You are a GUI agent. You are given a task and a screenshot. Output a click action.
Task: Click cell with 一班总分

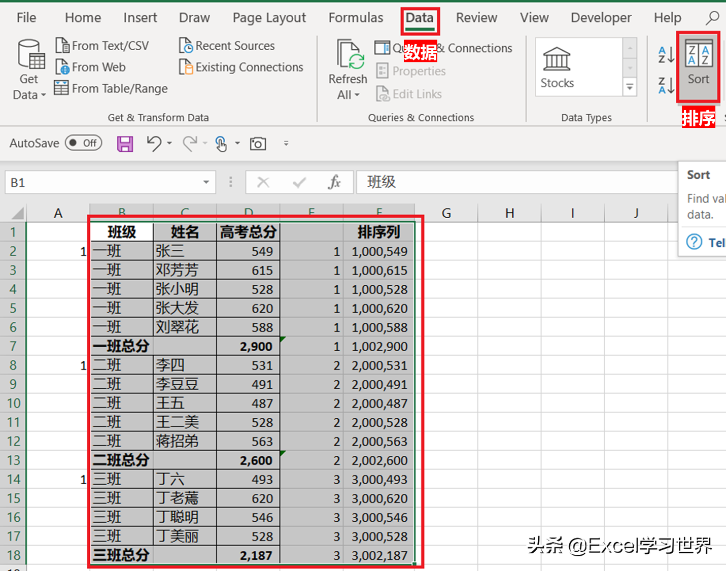122,346
